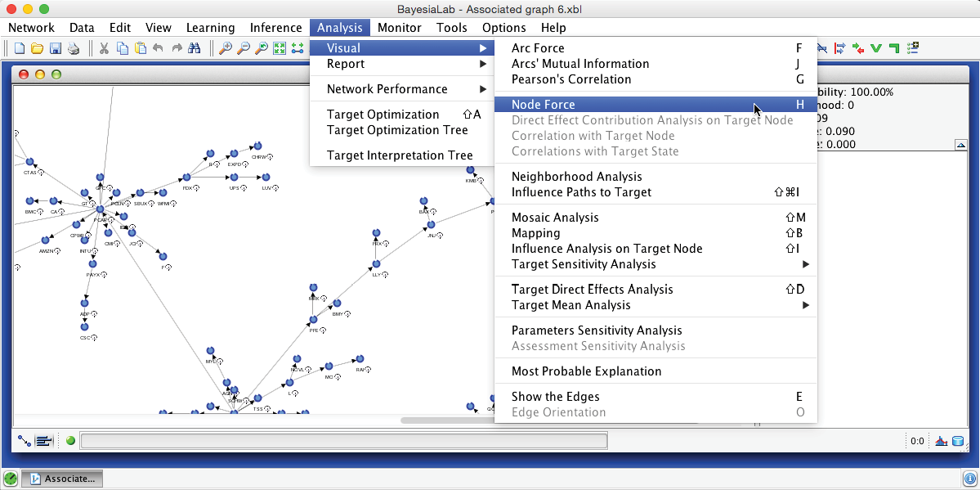The height and width of the screenshot is (490, 980).
Task: Click the binoculars Find icon
Action: click(x=195, y=48)
